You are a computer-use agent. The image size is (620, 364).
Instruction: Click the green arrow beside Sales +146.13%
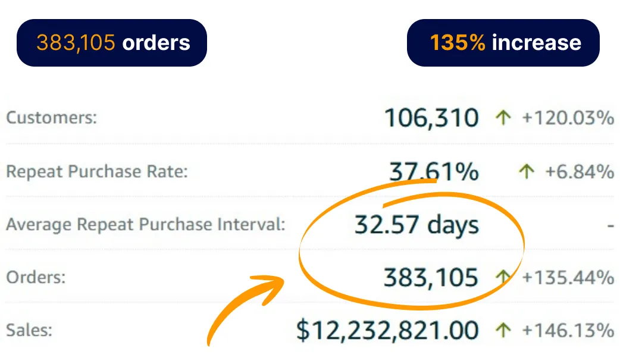(503, 330)
